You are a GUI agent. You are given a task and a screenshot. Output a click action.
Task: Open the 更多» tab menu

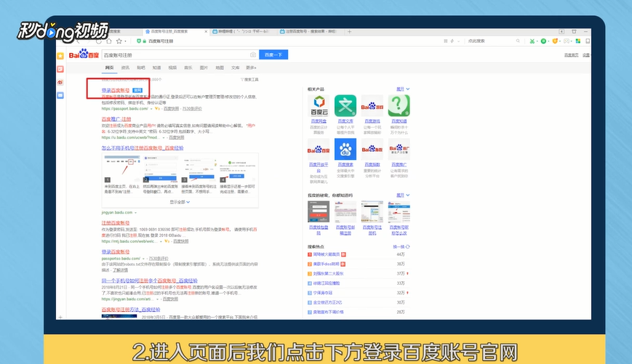click(251, 68)
